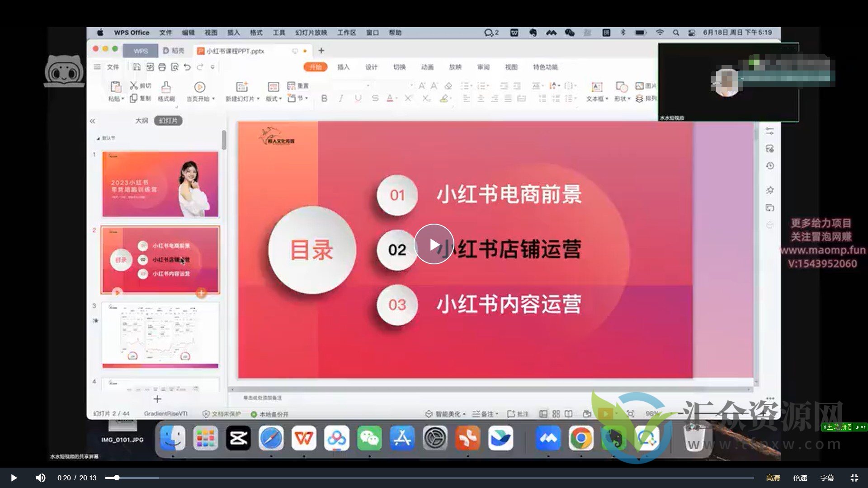
Task: Start slideshow with 当页开始 icon
Action: [199, 87]
